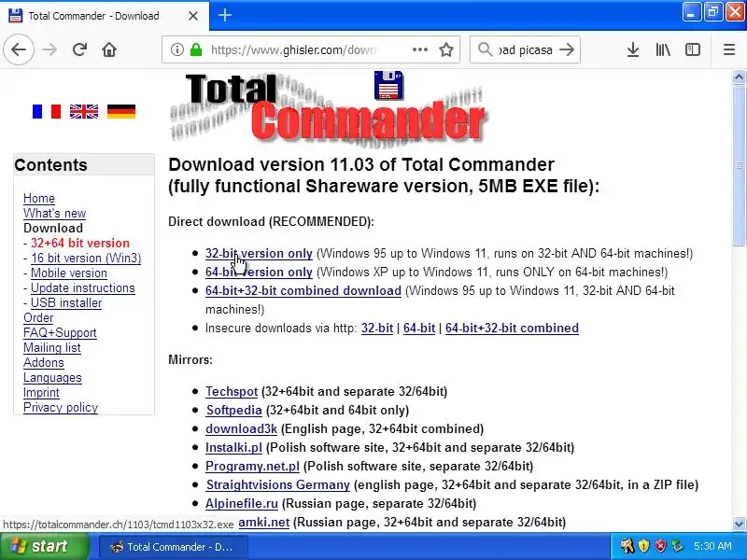Click the yellow shield tray icon
This screenshot has width=747, height=560.
pyautogui.click(x=643, y=546)
